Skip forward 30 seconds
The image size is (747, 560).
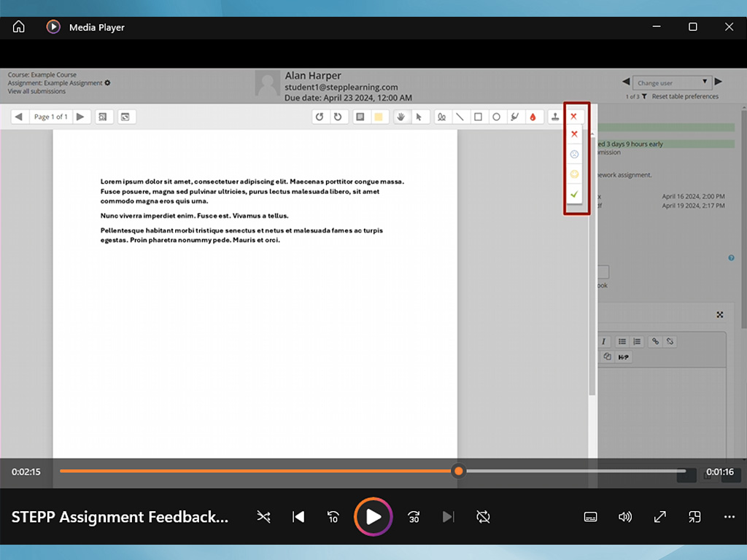tap(414, 517)
